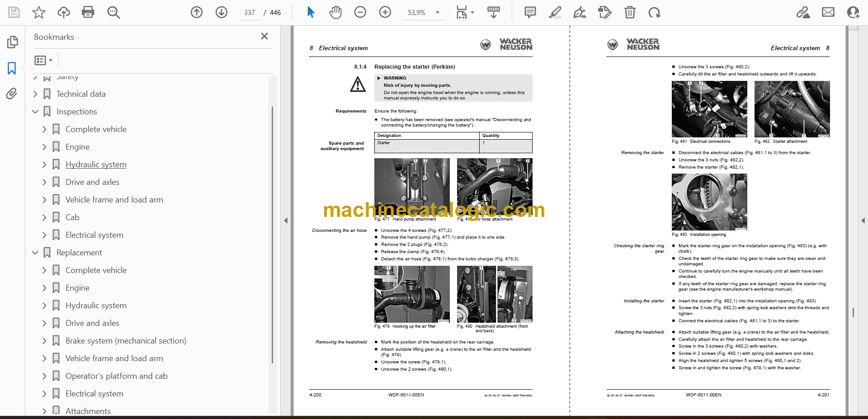This screenshot has width=868, height=419.
Task: Add a sticky note comment
Action: click(530, 12)
